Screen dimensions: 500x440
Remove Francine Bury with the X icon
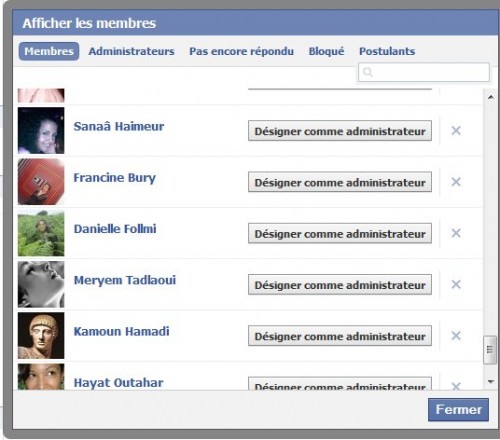(x=456, y=182)
